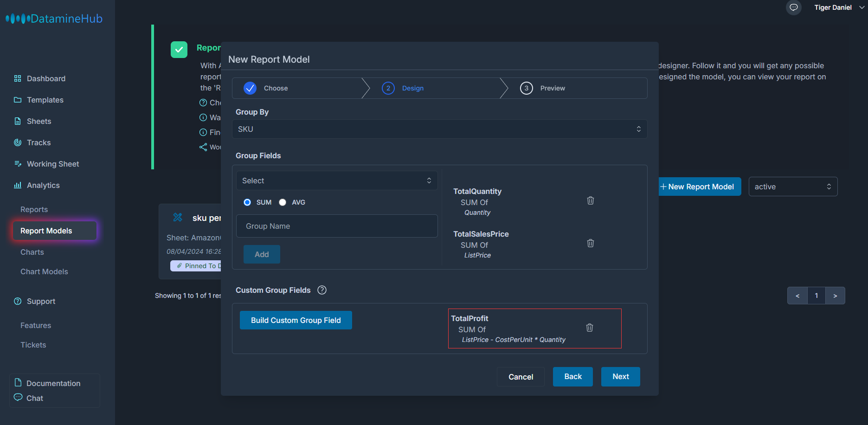Click the Pinned To badge on card
Image resolution: width=868 pixels, height=425 pixels.
pyautogui.click(x=196, y=265)
